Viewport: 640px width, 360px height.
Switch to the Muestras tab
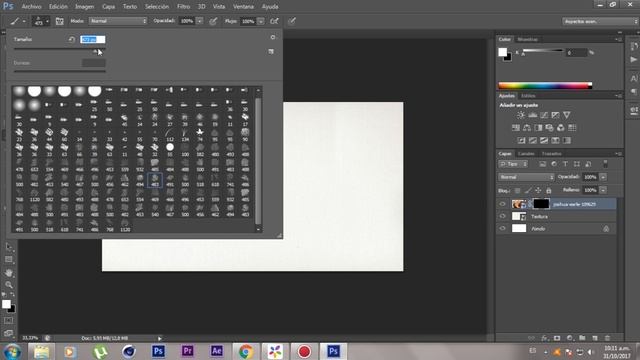point(527,39)
